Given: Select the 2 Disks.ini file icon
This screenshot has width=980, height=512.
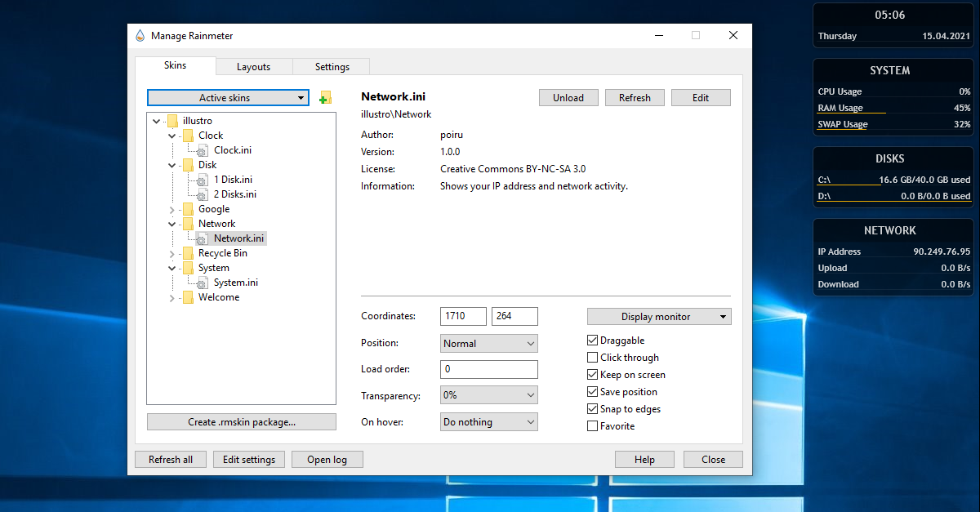Looking at the screenshot, I should tap(203, 194).
